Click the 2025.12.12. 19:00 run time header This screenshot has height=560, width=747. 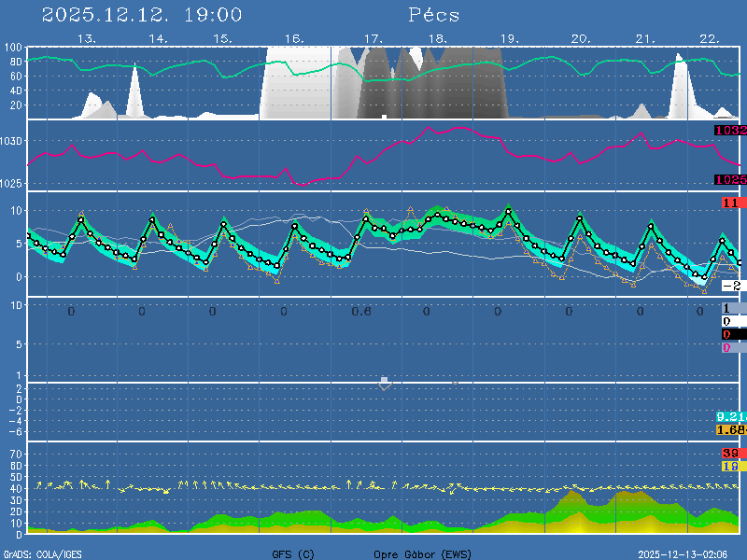(x=142, y=15)
